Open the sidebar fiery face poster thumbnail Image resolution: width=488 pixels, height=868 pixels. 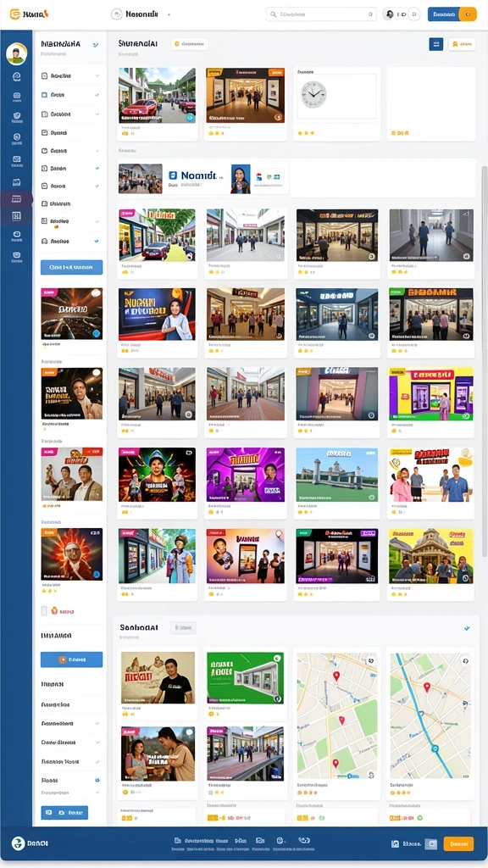[71, 554]
